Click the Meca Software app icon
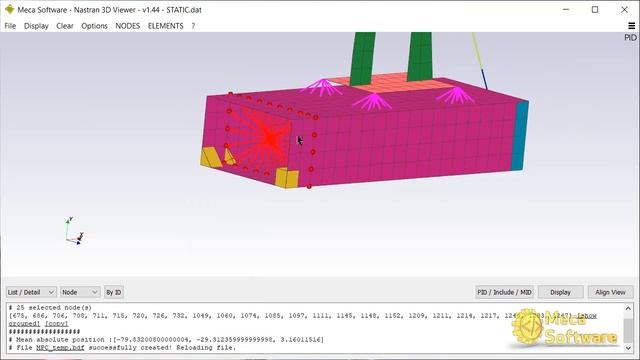Image resolution: width=640 pixels, height=360 pixels. tap(9, 9)
